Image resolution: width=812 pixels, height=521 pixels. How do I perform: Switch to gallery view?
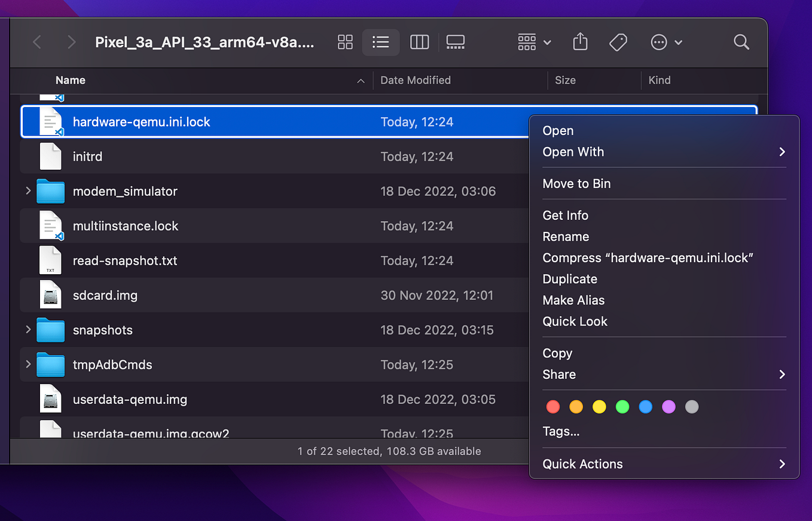(x=455, y=42)
